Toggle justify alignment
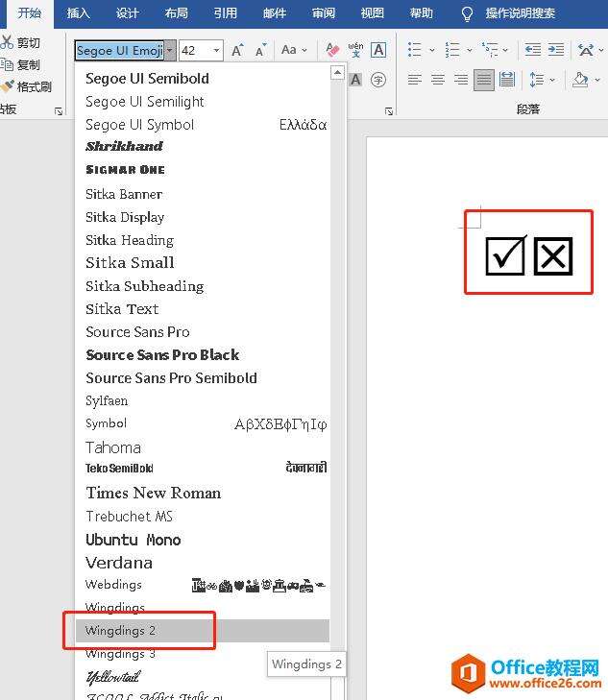 point(484,80)
